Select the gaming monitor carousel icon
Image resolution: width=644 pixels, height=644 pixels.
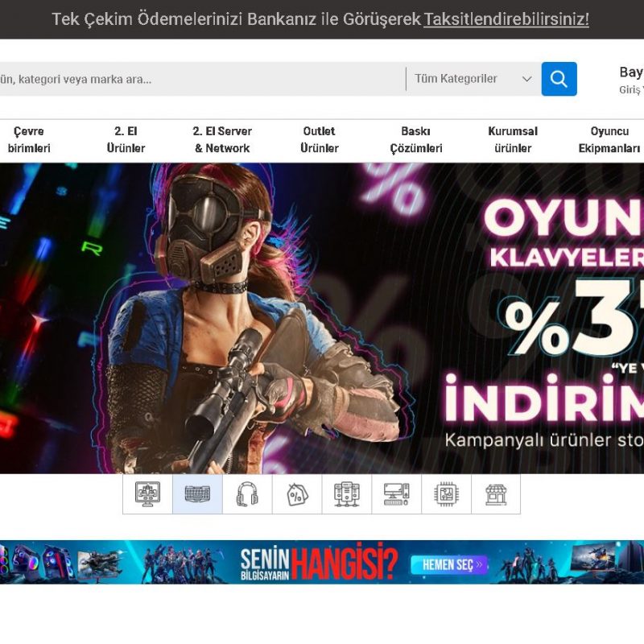(x=147, y=494)
